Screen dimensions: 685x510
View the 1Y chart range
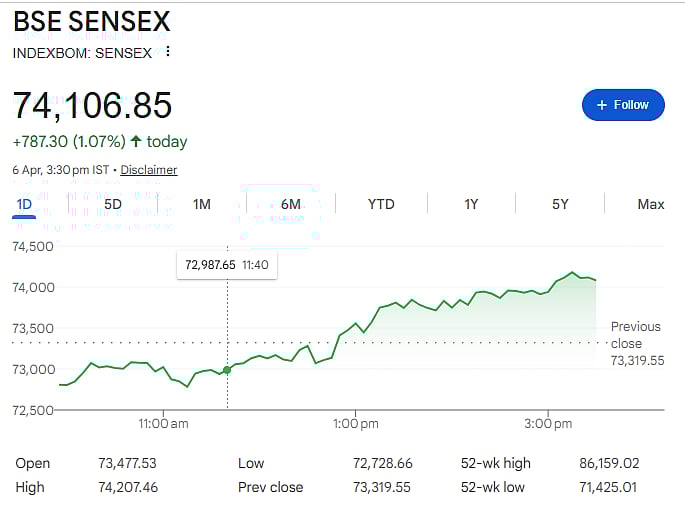pyautogui.click(x=471, y=204)
